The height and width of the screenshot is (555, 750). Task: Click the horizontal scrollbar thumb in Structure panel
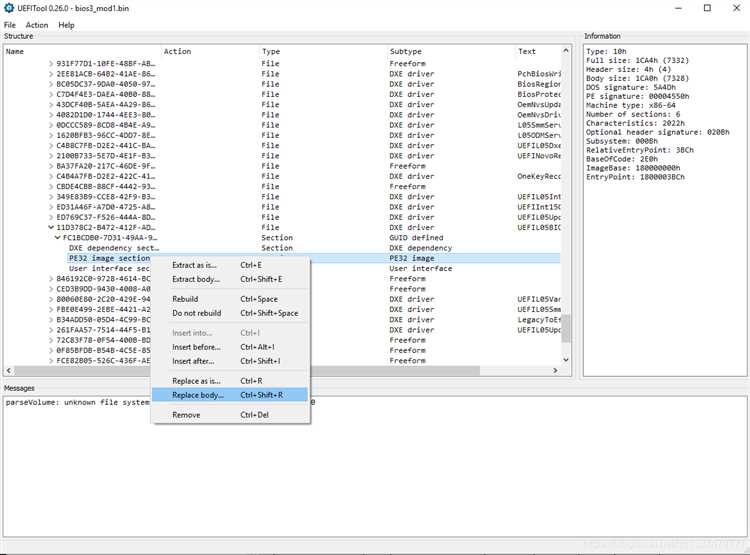pyautogui.click(x=246, y=370)
